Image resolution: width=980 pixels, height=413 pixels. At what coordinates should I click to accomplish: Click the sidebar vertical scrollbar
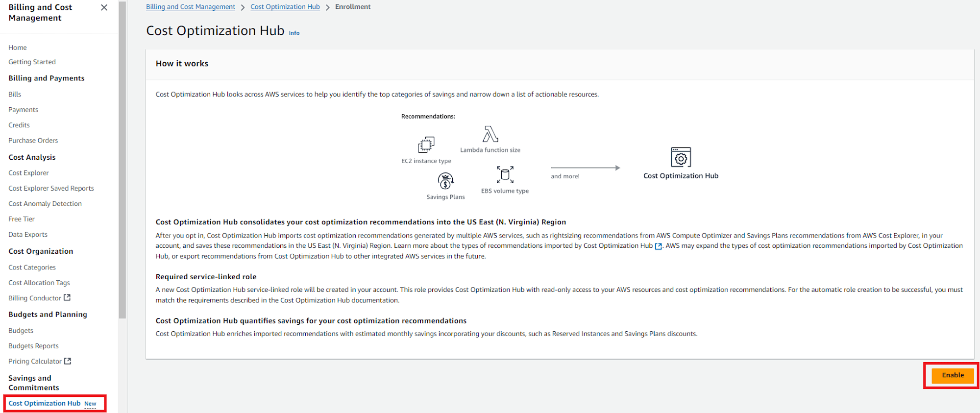pyautogui.click(x=122, y=159)
